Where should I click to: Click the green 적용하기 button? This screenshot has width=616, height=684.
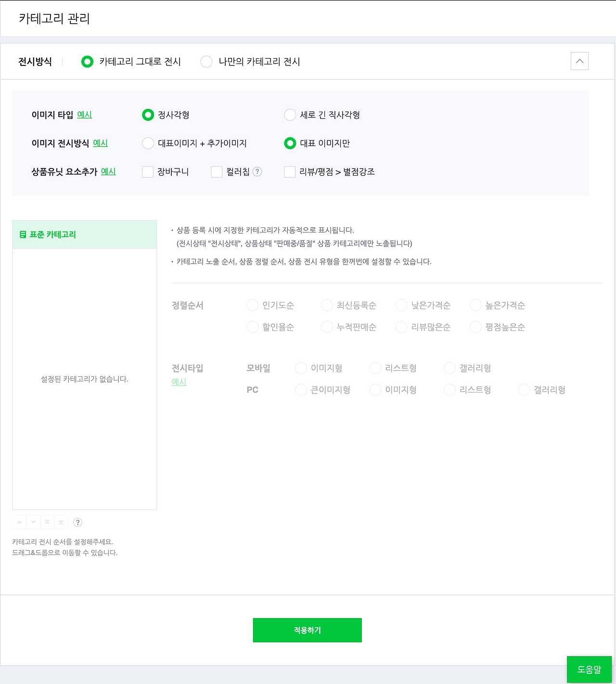(307, 630)
